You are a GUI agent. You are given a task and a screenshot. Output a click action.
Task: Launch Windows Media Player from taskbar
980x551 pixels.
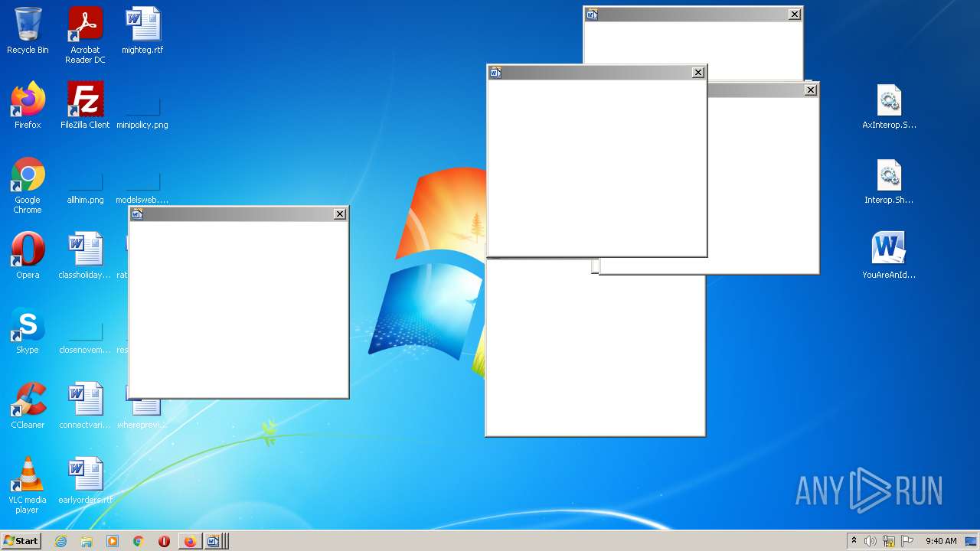tap(113, 541)
